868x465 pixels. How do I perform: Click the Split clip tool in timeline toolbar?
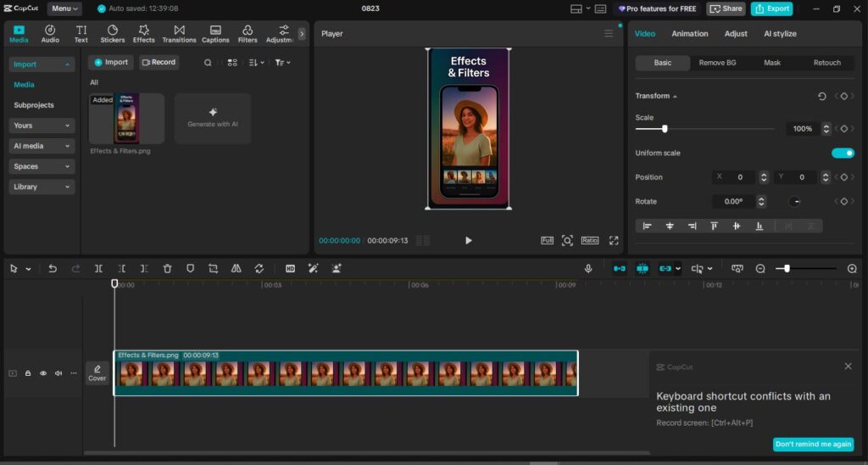tap(99, 268)
